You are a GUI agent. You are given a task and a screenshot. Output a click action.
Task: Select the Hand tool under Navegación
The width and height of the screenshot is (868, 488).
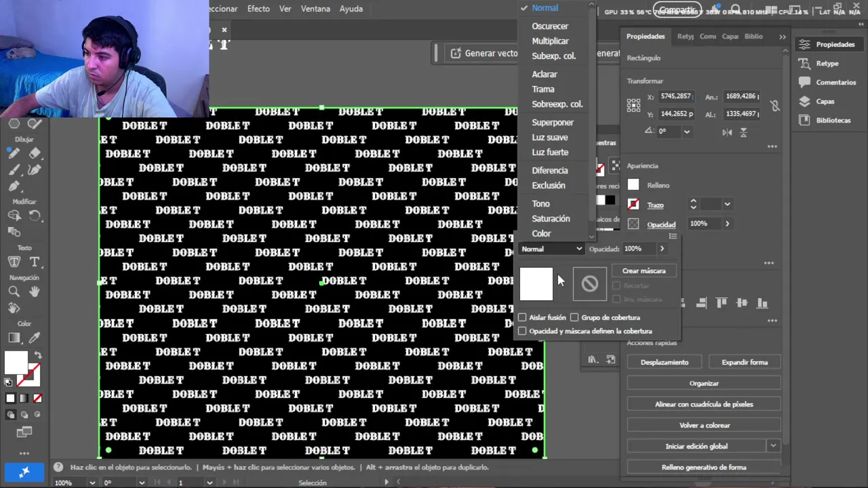35,291
